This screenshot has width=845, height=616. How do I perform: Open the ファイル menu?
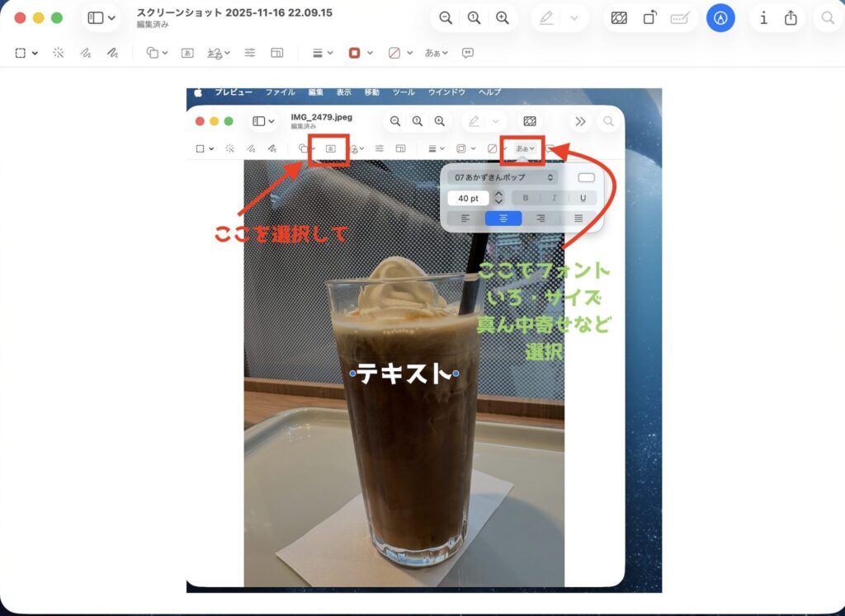tap(280, 92)
